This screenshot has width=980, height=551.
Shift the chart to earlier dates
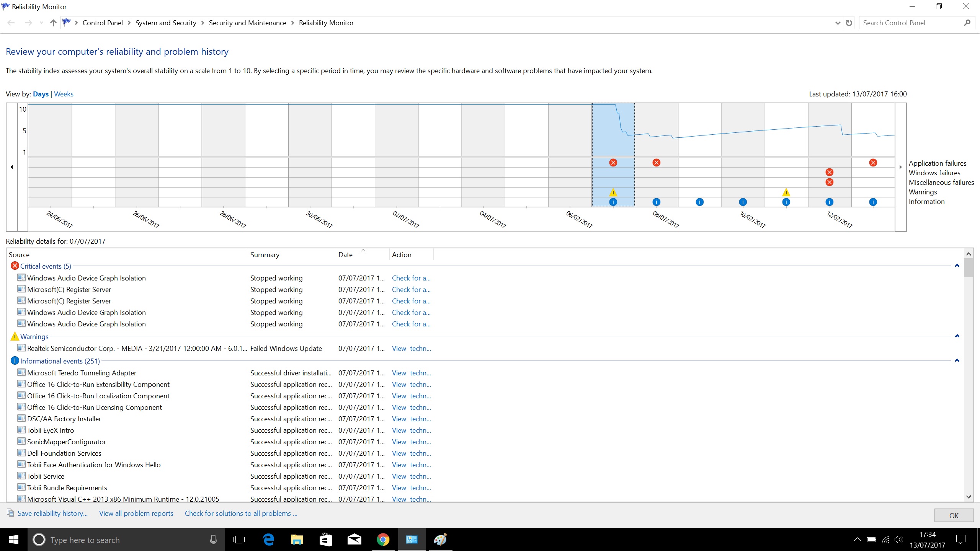pyautogui.click(x=11, y=167)
